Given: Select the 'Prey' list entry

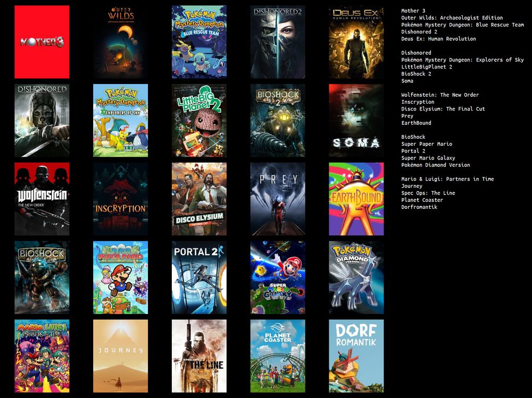Looking at the screenshot, I should click(x=407, y=116).
